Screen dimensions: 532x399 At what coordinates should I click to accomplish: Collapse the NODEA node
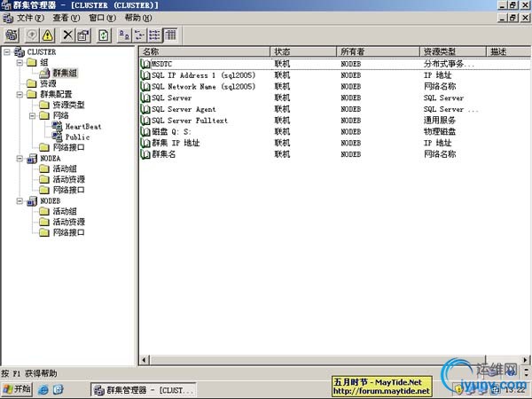pyautogui.click(x=20, y=159)
